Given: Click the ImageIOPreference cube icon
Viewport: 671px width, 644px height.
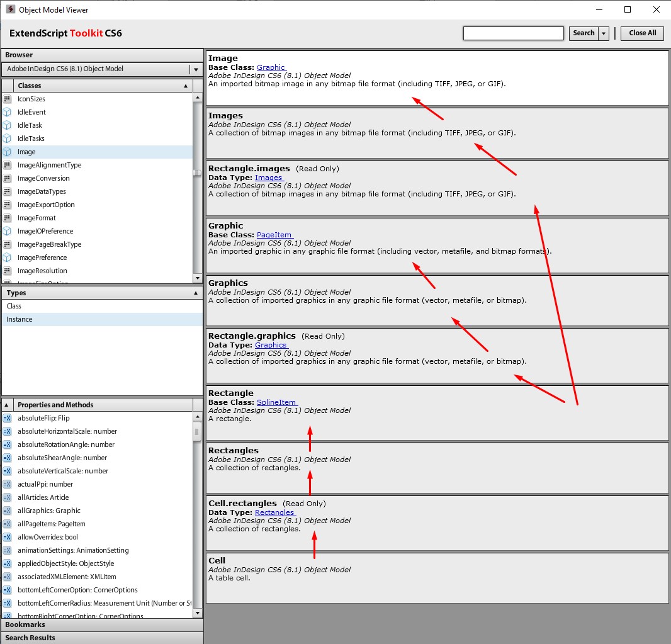Looking at the screenshot, I should [7, 232].
